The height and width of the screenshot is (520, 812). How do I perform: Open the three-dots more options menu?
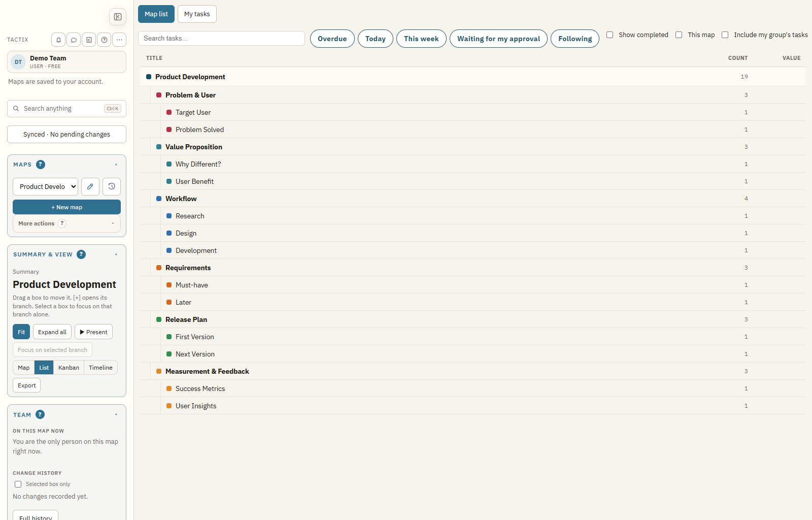tap(119, 40)
